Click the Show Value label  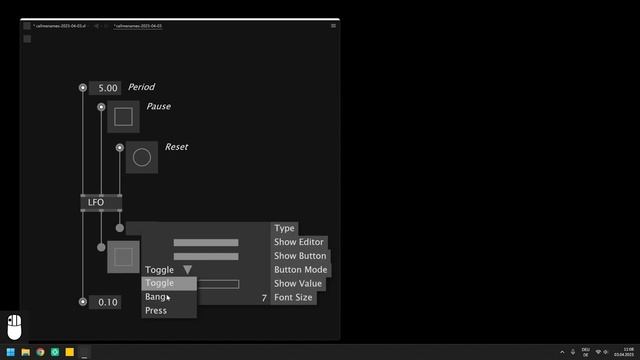(298, 284)
